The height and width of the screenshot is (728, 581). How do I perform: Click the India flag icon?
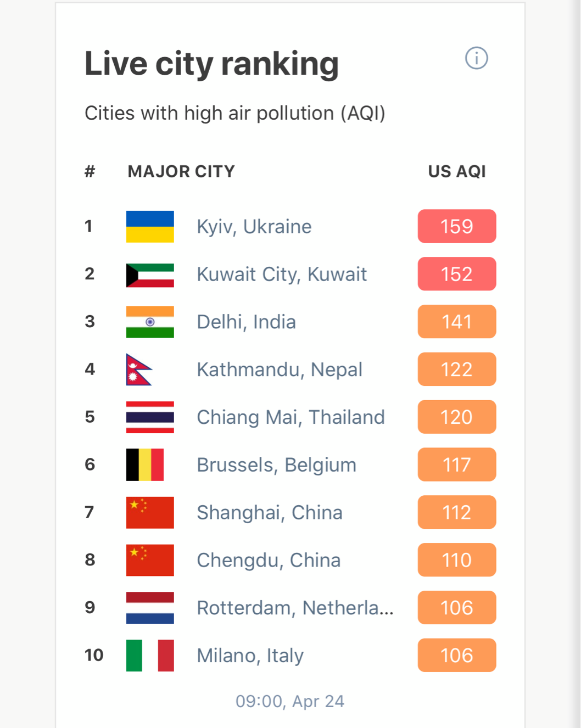[150, 322]
